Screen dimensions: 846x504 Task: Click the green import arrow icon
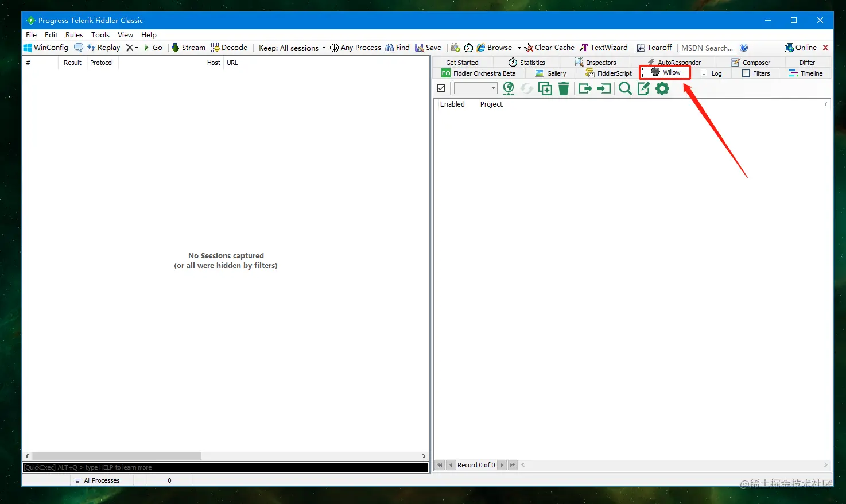click(604, 88)
